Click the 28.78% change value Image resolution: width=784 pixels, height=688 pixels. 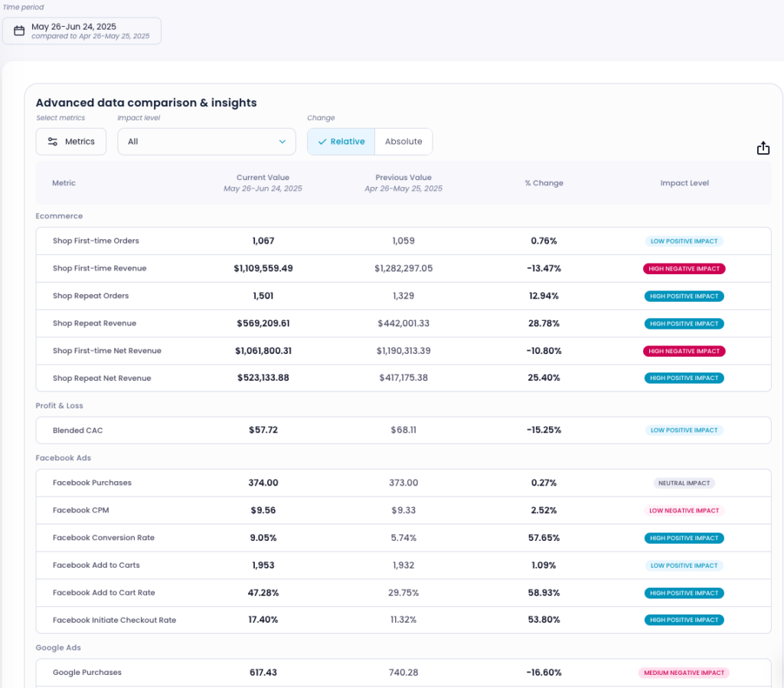(544, 323)
